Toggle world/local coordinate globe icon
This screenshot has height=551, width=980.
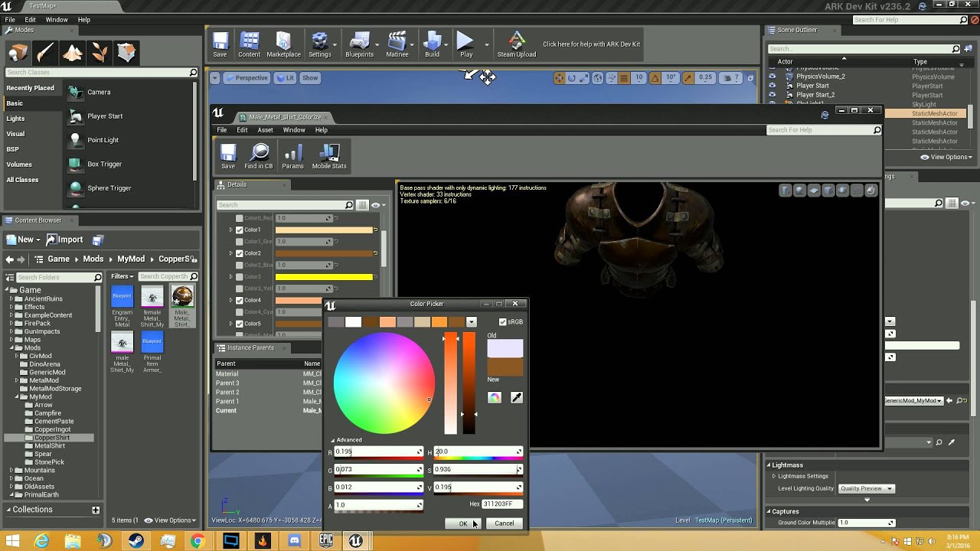598,78
